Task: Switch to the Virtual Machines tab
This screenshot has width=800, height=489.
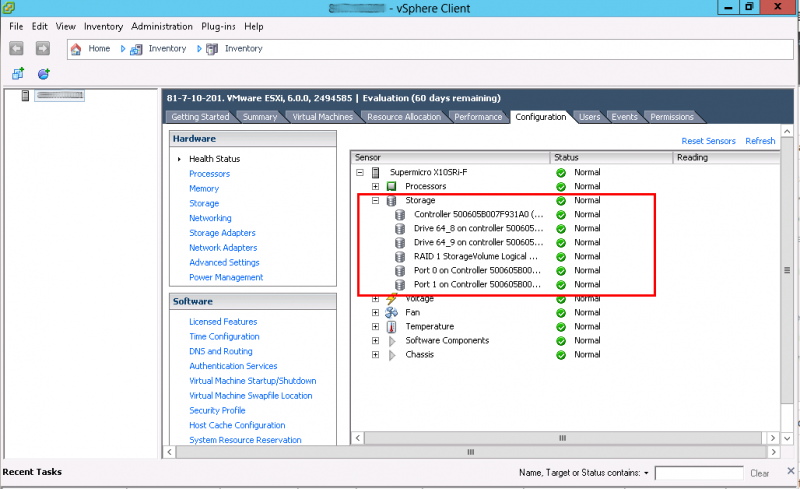Action: (x=322, y=117)
